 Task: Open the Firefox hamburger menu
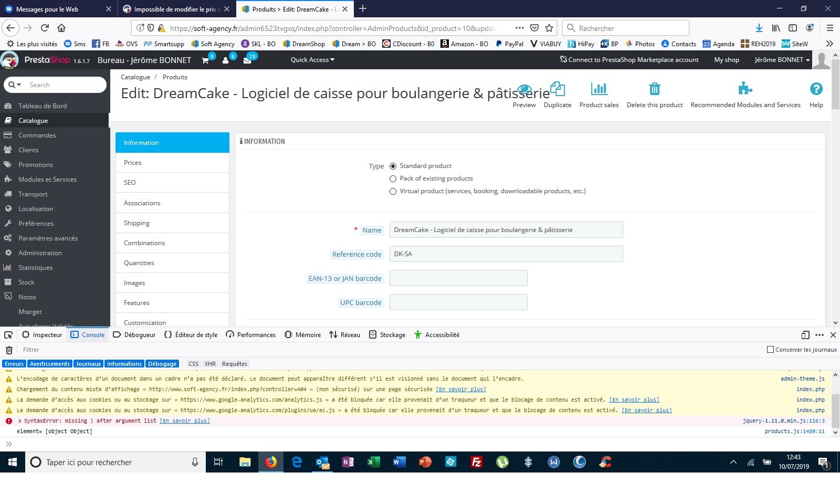tap(829, 28)
